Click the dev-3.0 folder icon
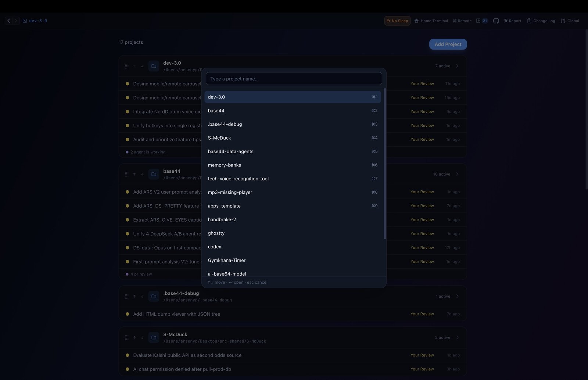Screen dimensions: 588x380 [154, 66]
